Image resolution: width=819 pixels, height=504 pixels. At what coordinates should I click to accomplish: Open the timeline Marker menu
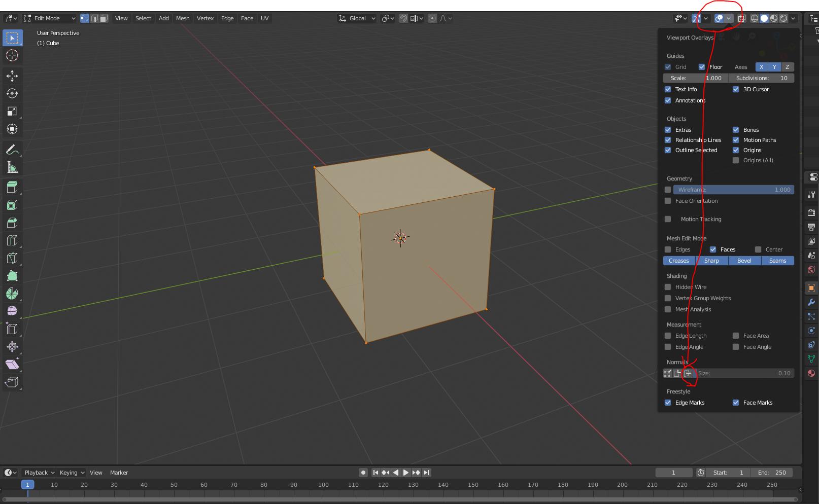pyautogui.click(x=119, y=473)
